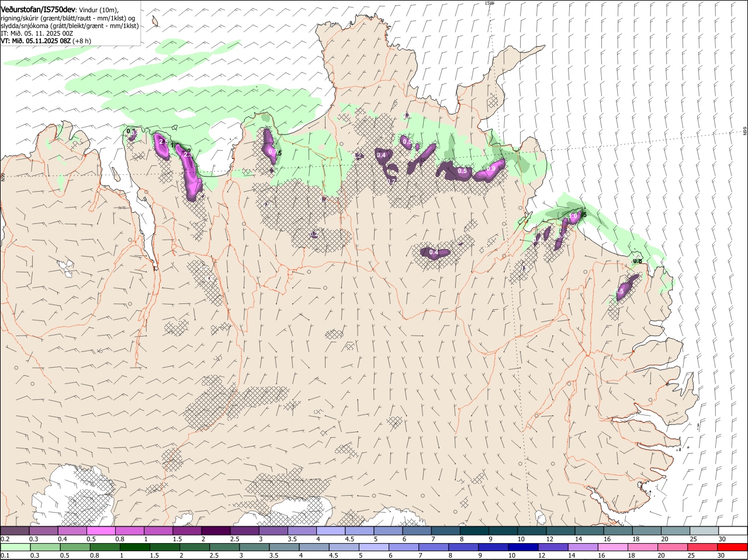
Task: Select the pale green 0.1 swatch in bottom rain row
Action: pos(15,547)
